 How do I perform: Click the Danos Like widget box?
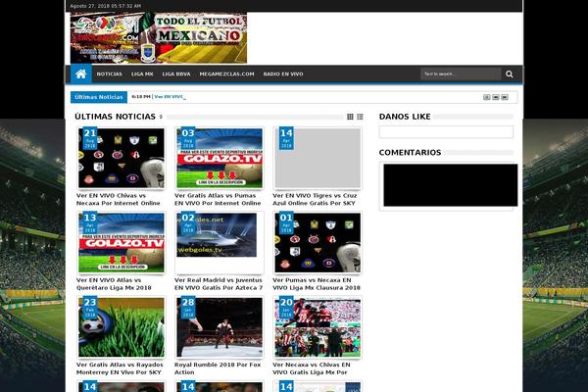[x=446, y=132]
